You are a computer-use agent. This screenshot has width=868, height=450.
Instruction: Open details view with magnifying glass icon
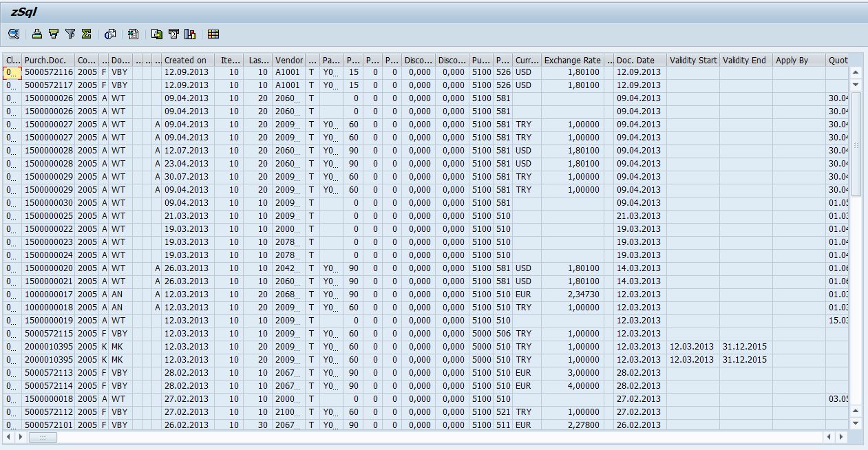tap(13, 34)
